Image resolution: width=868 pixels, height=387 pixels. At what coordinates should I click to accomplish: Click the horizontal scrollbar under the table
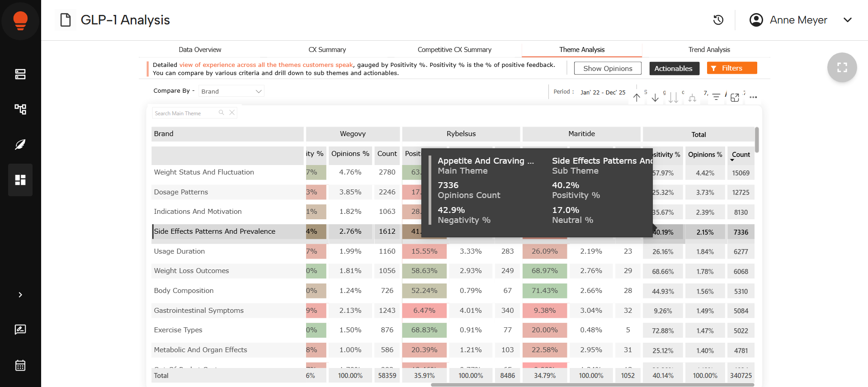click(x=592, y=385)
